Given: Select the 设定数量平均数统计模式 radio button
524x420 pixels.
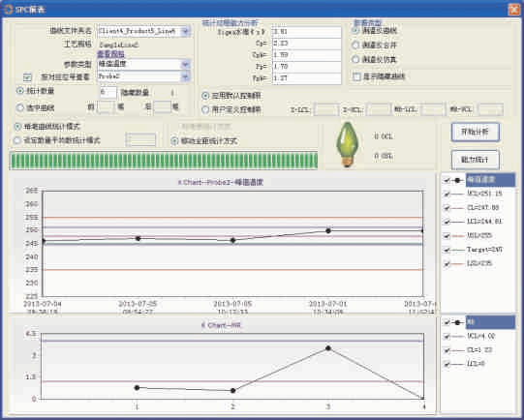Looking at the screenshot, I should coord(17,140).
